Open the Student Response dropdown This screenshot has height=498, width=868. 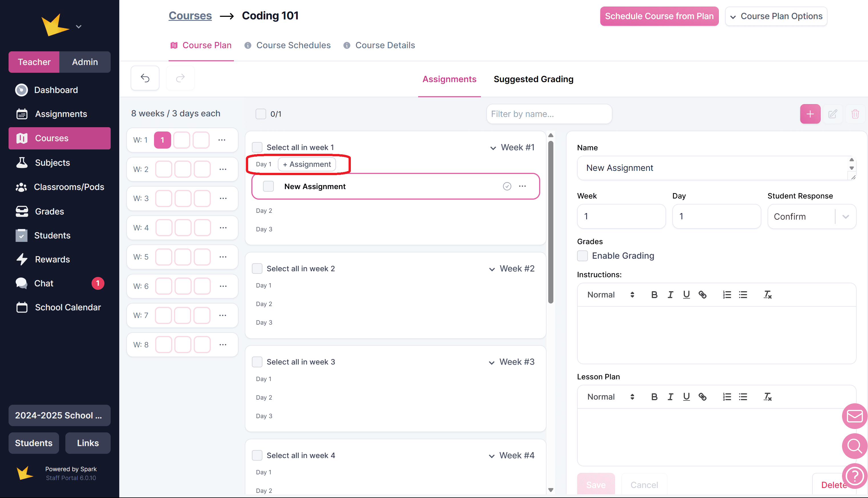(x=811, y=216)
